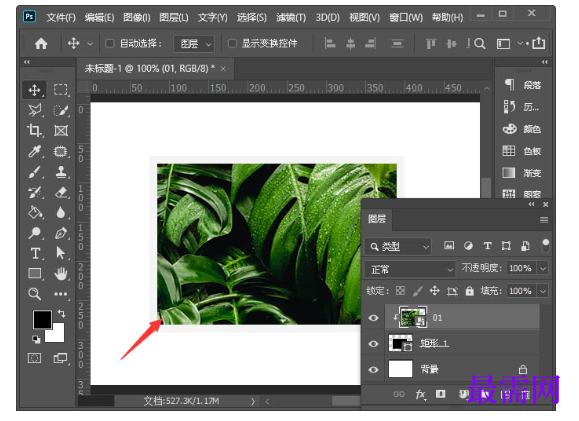This screenshot has height=421, width=579.
Task: Open the Opacity slider dropdown arrow
Action: point(543,268)
